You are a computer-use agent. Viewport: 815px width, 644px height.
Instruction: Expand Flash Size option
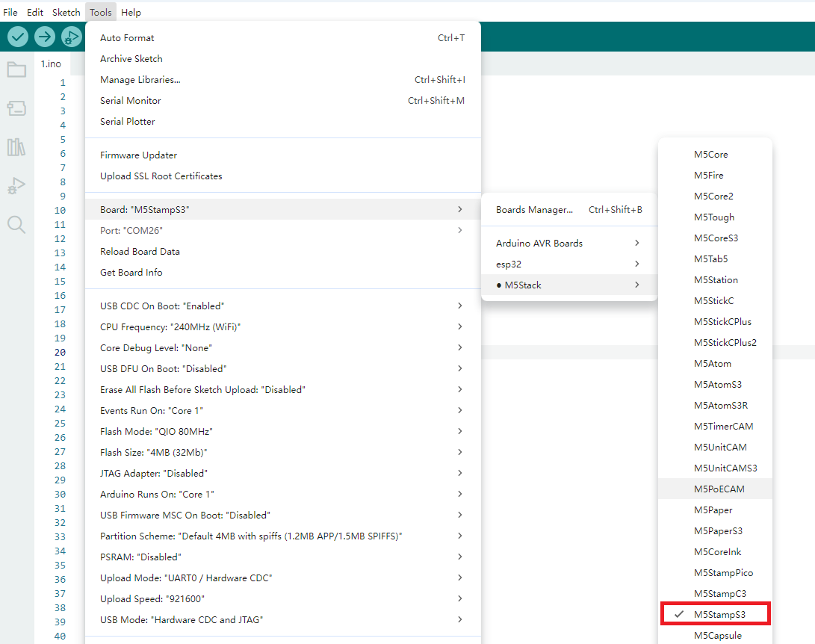pyautogui.click(x=283, y=452)
